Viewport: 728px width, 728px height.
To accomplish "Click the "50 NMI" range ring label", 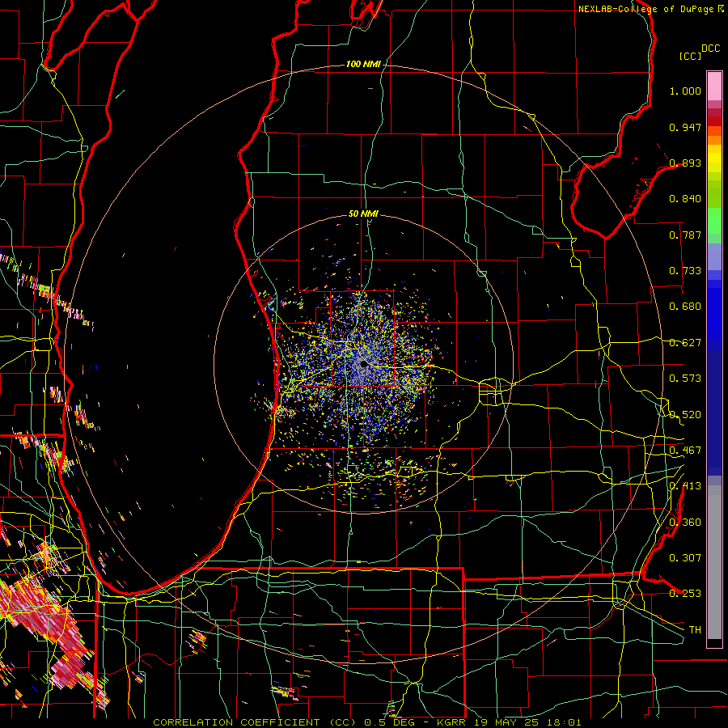I will [363, 214].
